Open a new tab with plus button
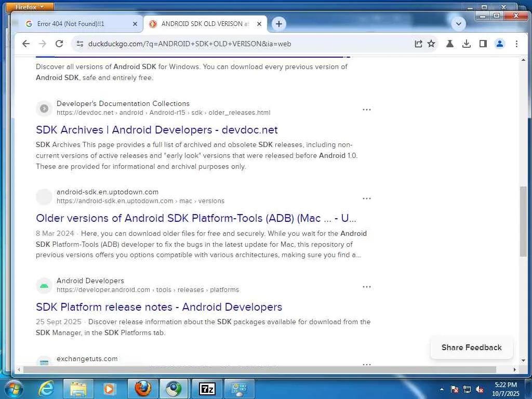Viewport: 532px width, 399px height. [279, 24]
